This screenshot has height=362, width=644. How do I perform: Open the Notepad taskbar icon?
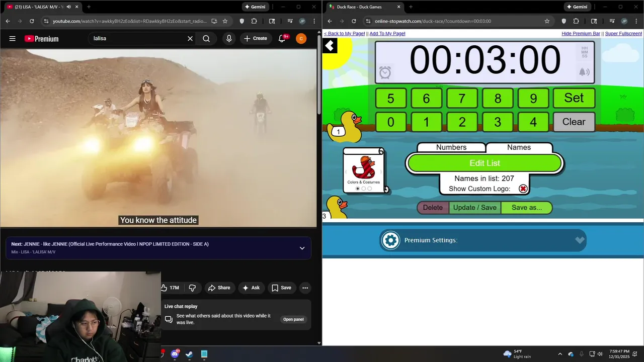click(204, 354)
